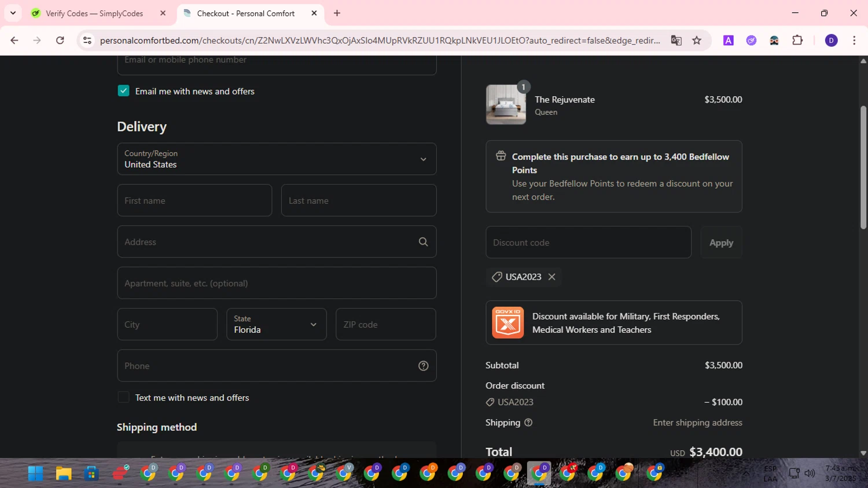
Task: Expand the Country/Region dropdown
Action: click(x=277, y=159)
